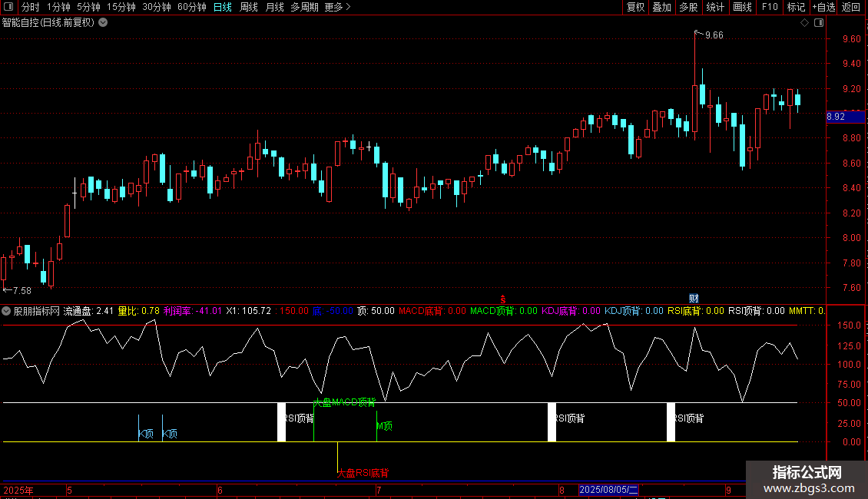Image resolution: width=868 pixels, height=499 pixels.
Task: Click the first K顶 signal label
Action: click(146, 434)
